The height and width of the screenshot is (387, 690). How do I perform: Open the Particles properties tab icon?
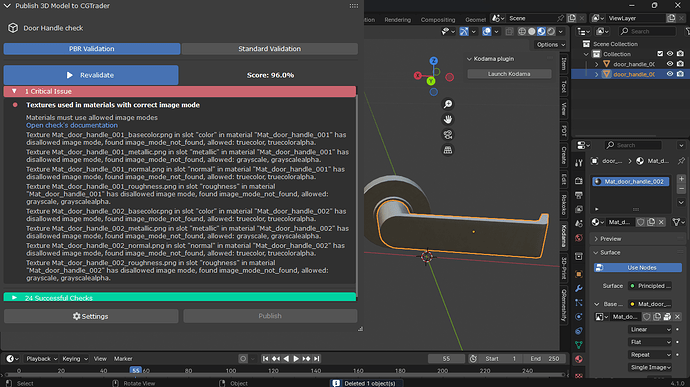click(579, 302)
